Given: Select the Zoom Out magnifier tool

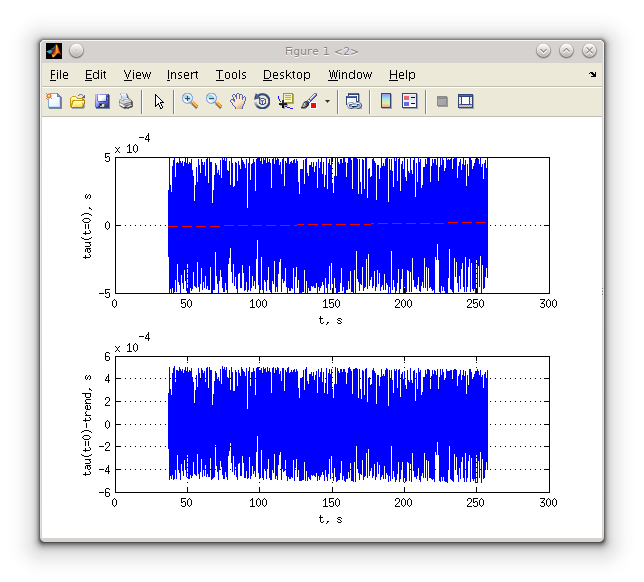Looking at the screenshot, I should pos(214,101).
